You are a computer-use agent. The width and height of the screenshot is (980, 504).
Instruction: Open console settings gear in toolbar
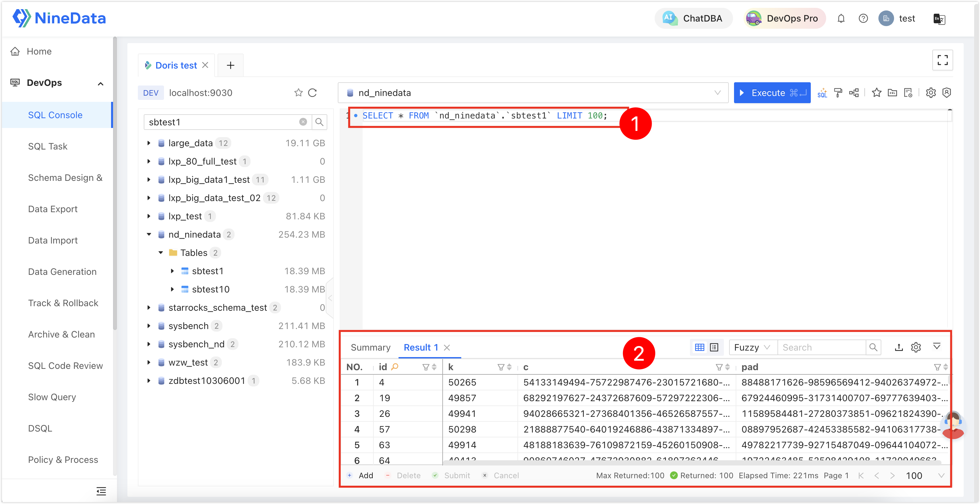(931, 93)
